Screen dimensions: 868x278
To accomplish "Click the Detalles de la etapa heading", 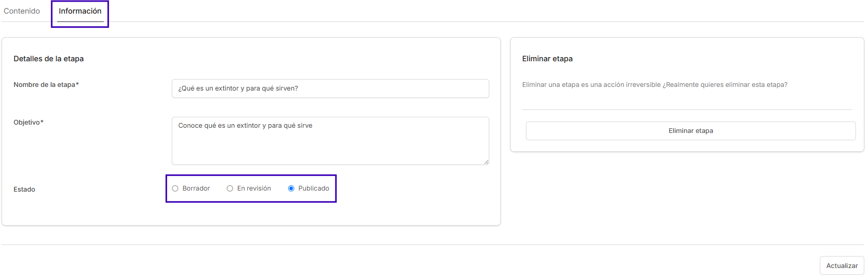I will click(x=49, y=59).
